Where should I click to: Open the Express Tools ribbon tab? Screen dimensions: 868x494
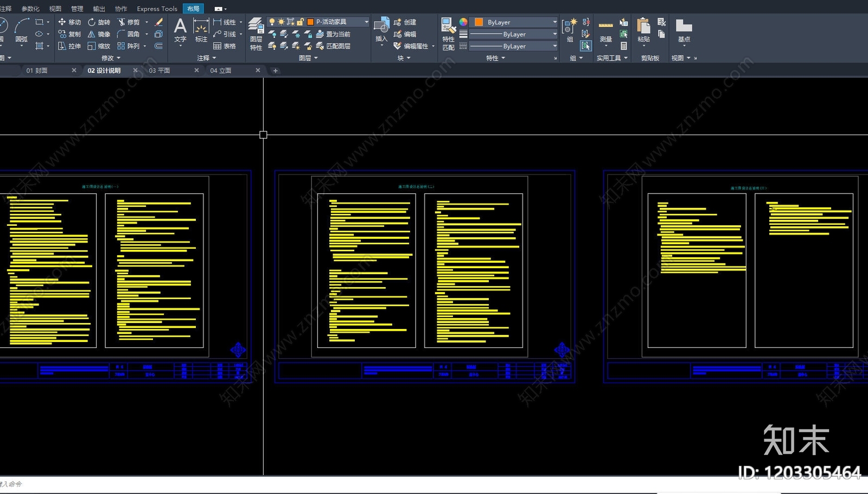coord(157,9)
